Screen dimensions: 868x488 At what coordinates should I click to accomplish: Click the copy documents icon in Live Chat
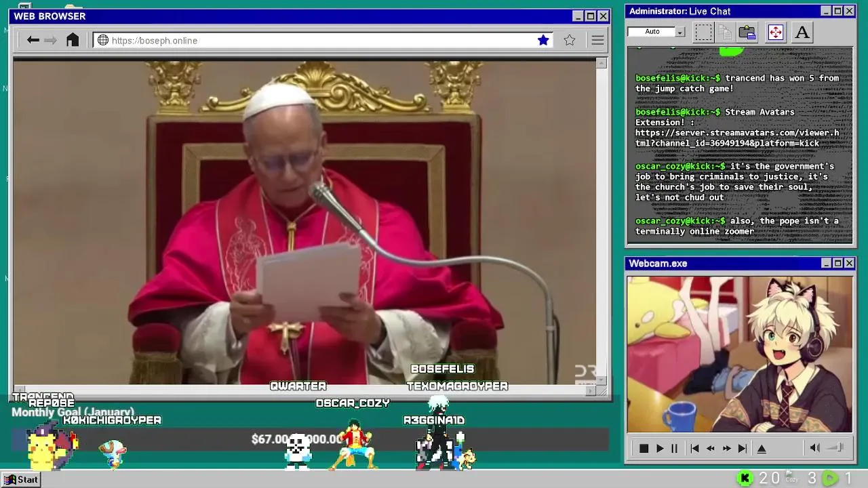[x=725, y=32]
